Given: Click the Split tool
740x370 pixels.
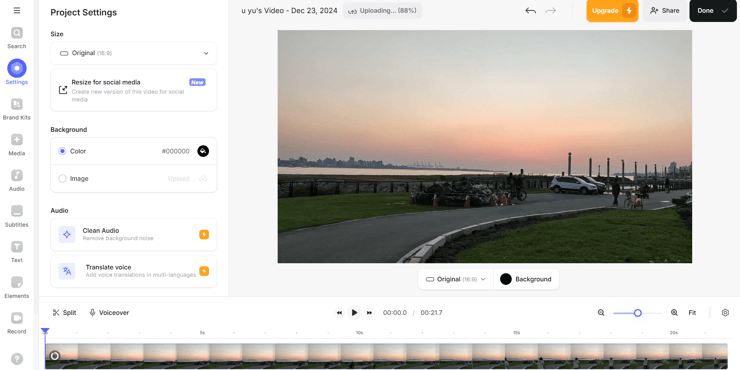Looking at the screenshot, I should point(64,312).
